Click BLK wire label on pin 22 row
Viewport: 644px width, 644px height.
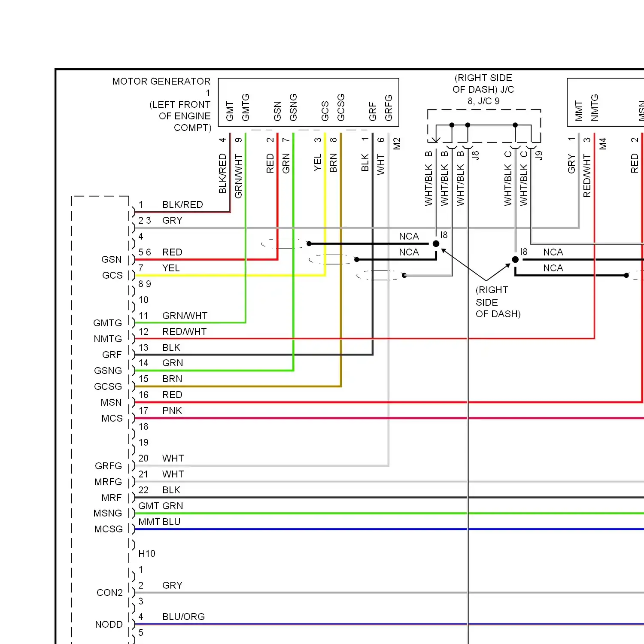(x=171, y=490)
